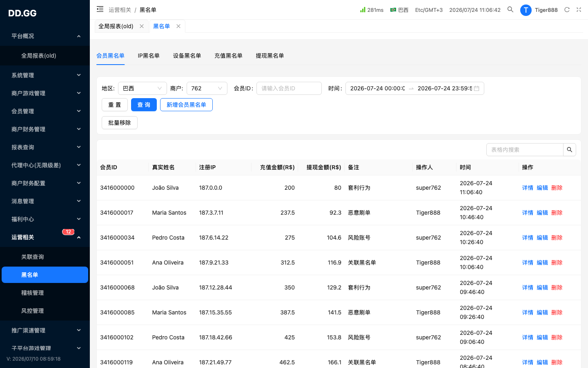Open 全局报表(old) in sidebar
This screenshot has height=368, width=588.
(45, 56)
